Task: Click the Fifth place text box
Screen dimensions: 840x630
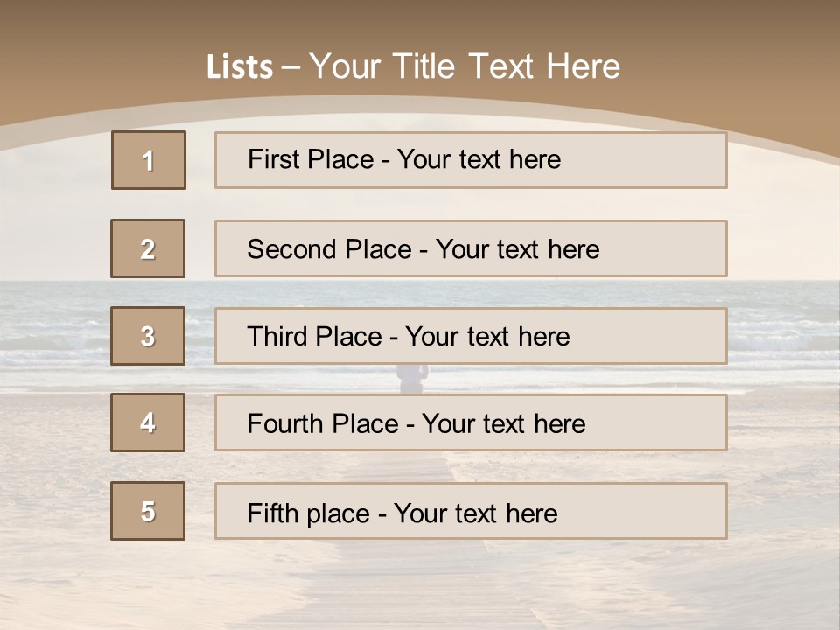Action: point(471,511)
